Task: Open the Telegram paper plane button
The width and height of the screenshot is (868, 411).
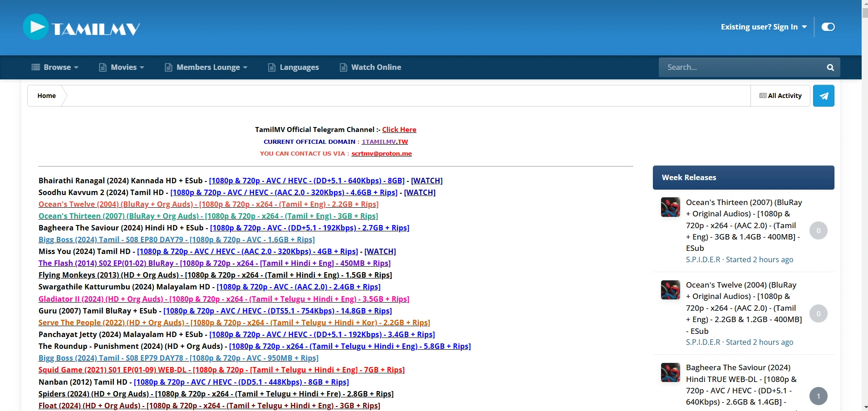Action: tap(823, 96)
